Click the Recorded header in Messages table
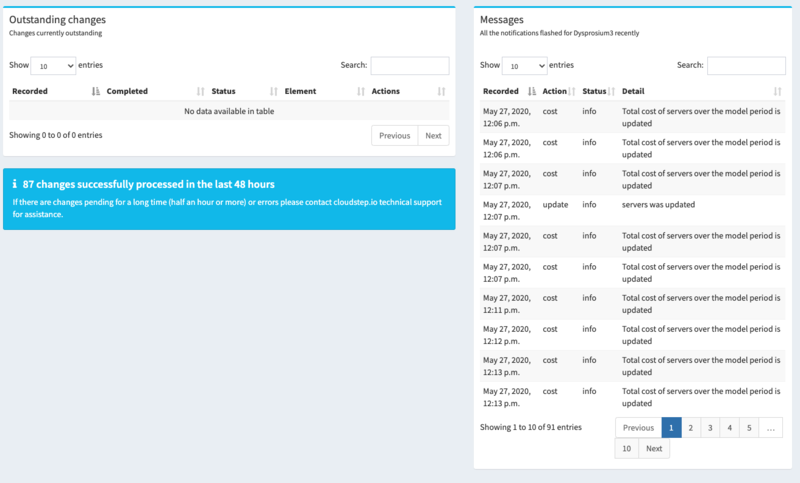Screen dimensions: 800x483 coord(501,91)
